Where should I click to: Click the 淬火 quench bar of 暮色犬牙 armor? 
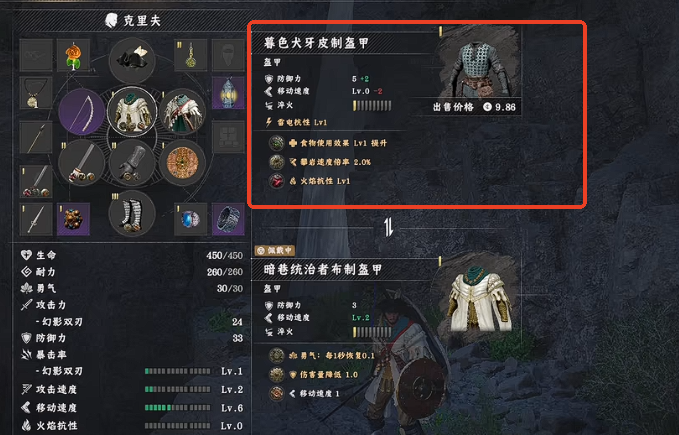click(x=372, y=106)
